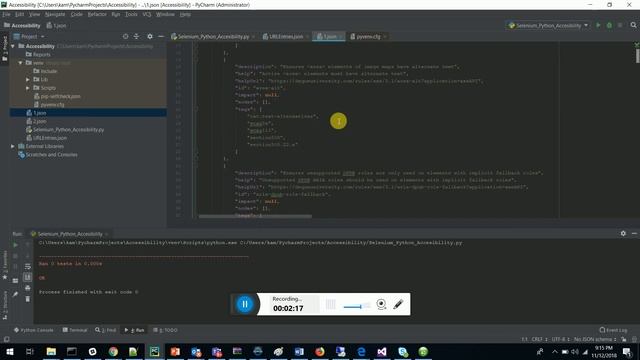The height and width of the screenshot is (360, 640).
Task: Click the editor horizontal scrollbar
Action: tap(255, 216)
